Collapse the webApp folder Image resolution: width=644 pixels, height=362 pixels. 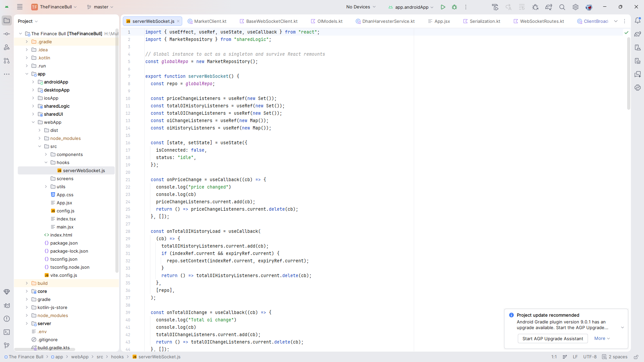pyautogui.click(x=33, y=122)
